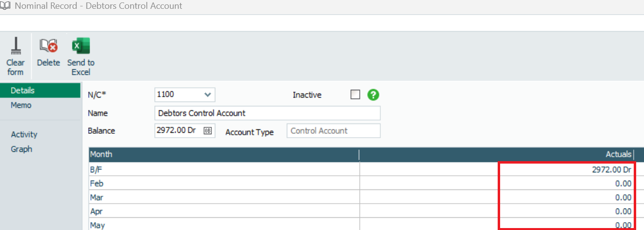
Task: Open the opening balance button in Balance field
Action: point(207,131)
